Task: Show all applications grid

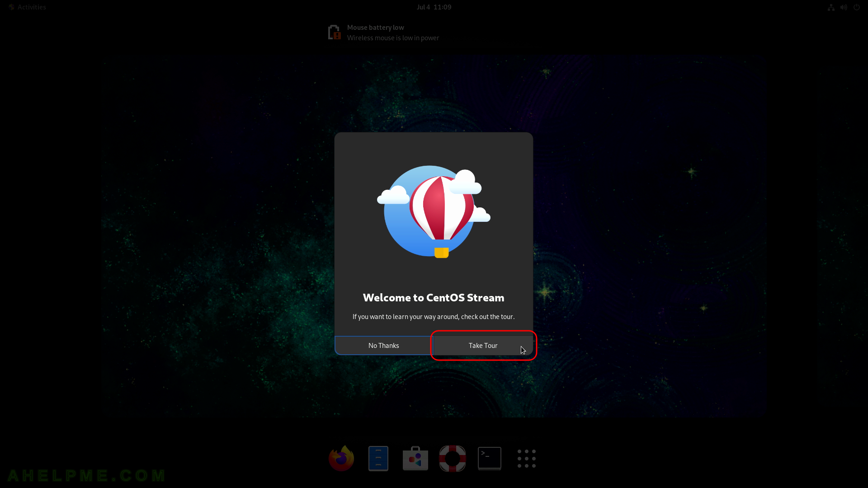Action: [x=527, y=458]
